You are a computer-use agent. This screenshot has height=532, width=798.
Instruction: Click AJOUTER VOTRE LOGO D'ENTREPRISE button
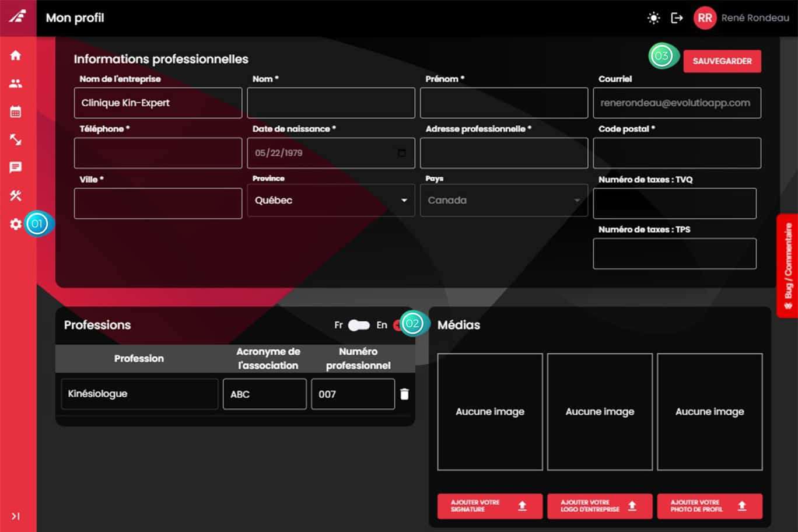(x=600, y=506)
